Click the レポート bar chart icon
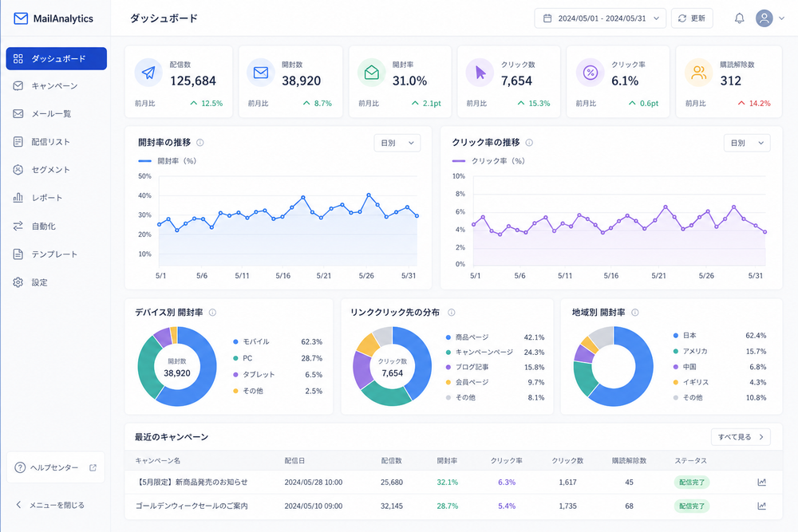The height and width of the screenshot is (532, 798). coord(18,198)
